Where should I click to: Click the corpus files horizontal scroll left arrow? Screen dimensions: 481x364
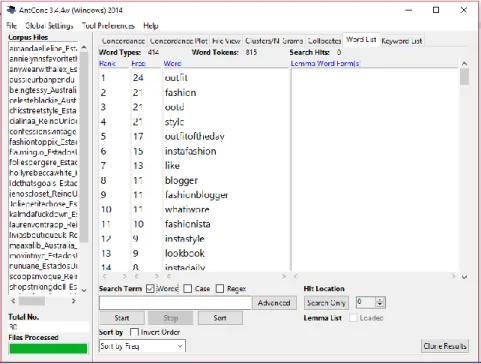pos(13,301)
